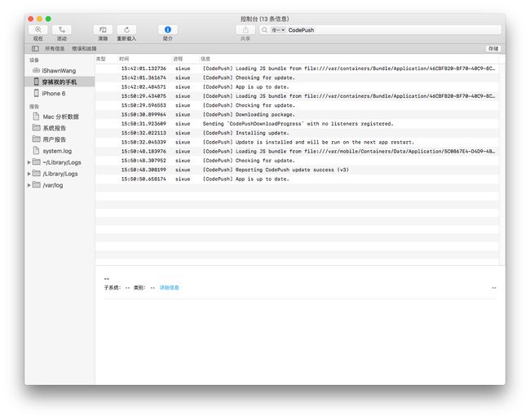Viewport: 530px width, 420px height.
Task: Open system.log in the sidebar
Action: click(60, 151)
